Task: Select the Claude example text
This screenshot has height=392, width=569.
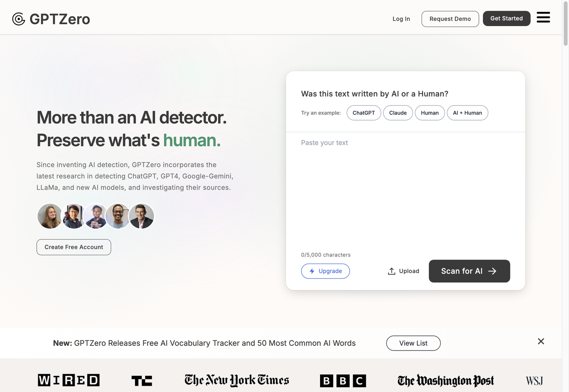Action: click(x=398, y=113)
